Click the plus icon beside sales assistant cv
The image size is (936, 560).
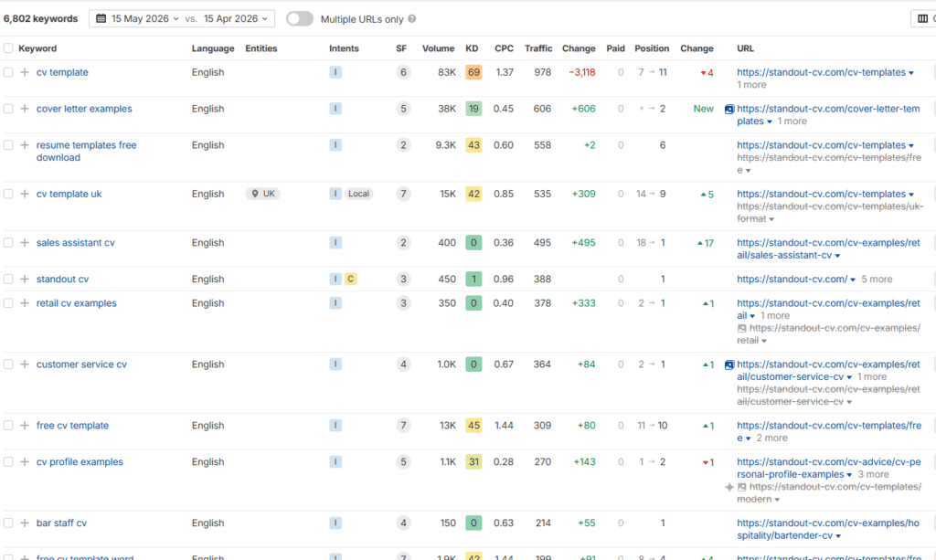pyautogui.click(x=25, y=243)
